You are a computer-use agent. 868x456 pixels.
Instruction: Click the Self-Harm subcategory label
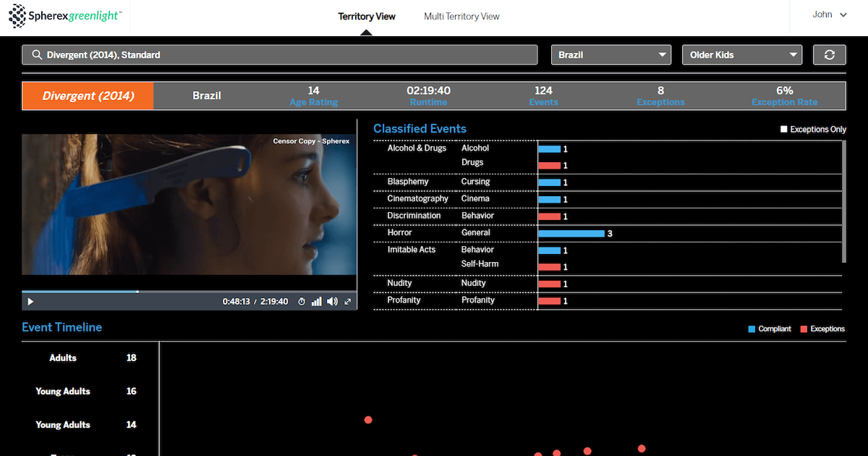480,264
